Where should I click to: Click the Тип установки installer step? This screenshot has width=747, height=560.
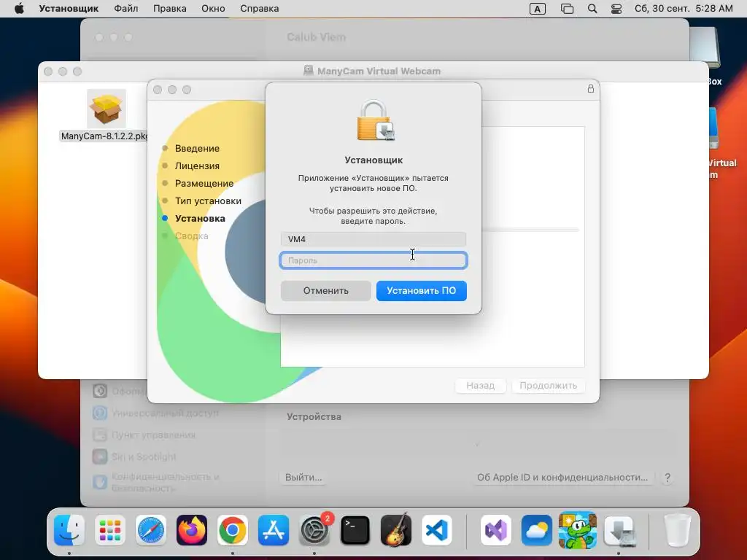click(x=208, y=201)
